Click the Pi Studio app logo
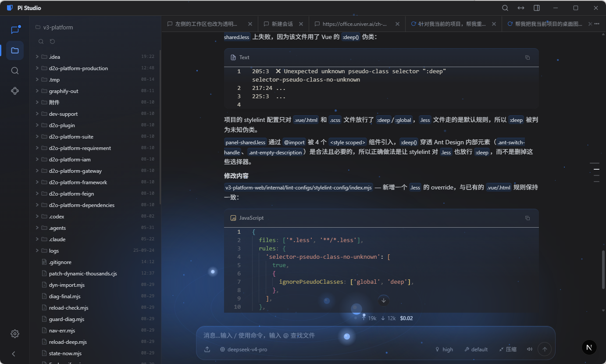Image resolution: width=606 pixels, height=364 pixels. 10,8
